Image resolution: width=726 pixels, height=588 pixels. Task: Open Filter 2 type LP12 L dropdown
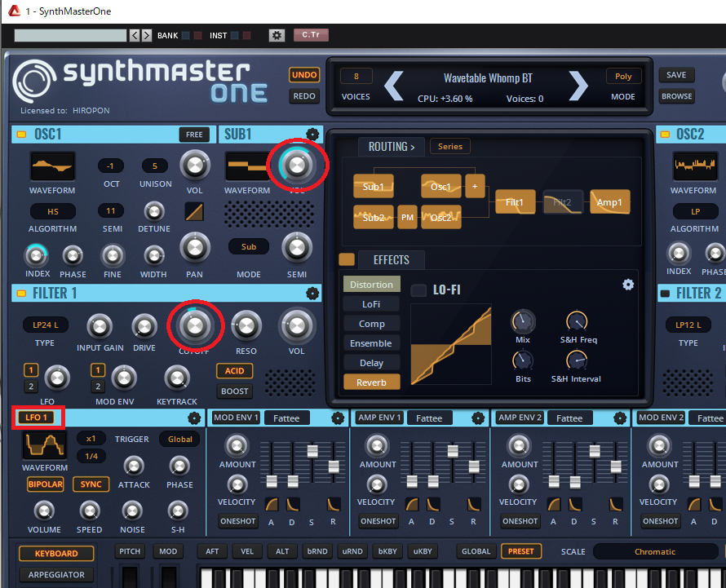(x=688, y=325)
